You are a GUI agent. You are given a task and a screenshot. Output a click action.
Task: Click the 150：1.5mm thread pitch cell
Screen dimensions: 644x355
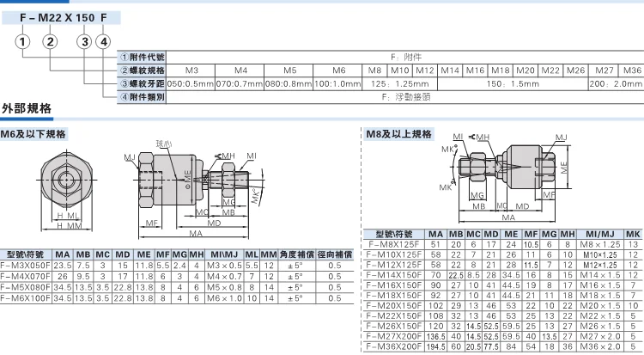[513, 84]
